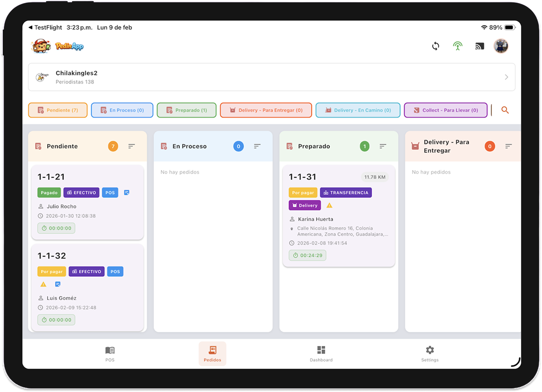542x392 pixels.
Task: Toggle the Delivery - En Camino (0) filter
Action: pyautogui.click(x=358, y=110)
